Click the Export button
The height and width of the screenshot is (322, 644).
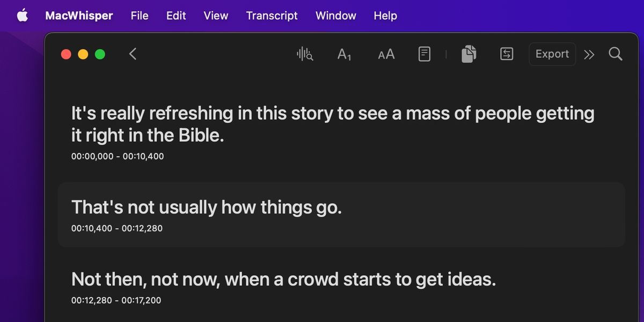click(552, 54)
